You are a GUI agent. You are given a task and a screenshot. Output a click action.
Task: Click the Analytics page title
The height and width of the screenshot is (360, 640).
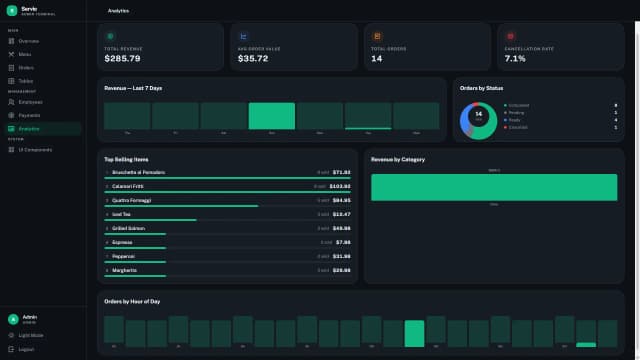tap(118, 11)
